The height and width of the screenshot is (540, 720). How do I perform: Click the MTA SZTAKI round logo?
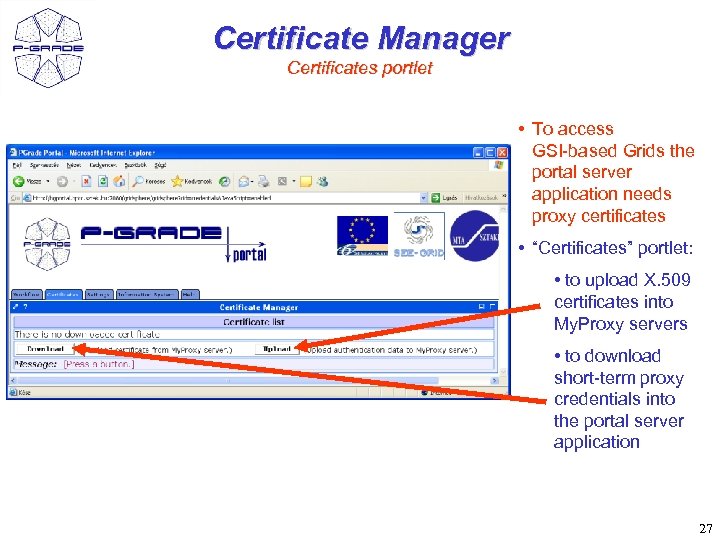click(474, 236)
